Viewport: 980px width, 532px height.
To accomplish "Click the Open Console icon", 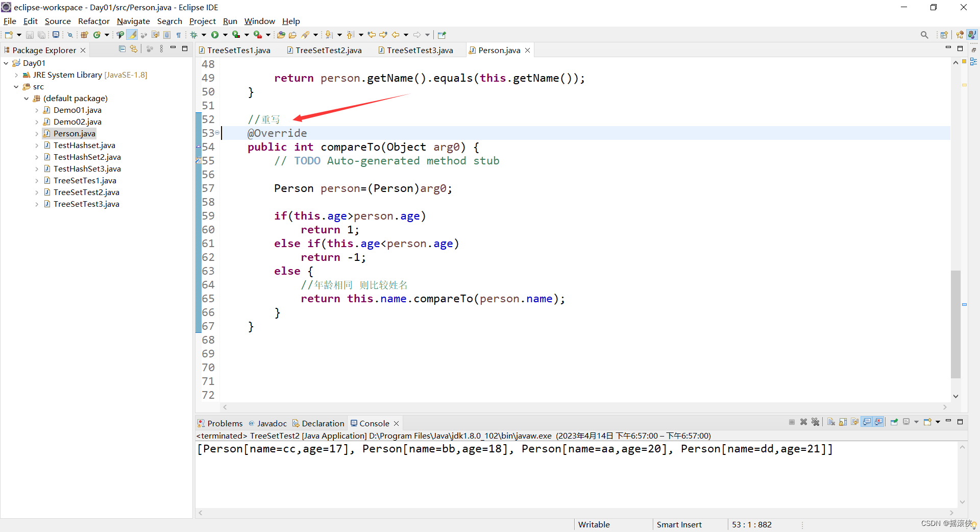I will (x=928, y=422).
